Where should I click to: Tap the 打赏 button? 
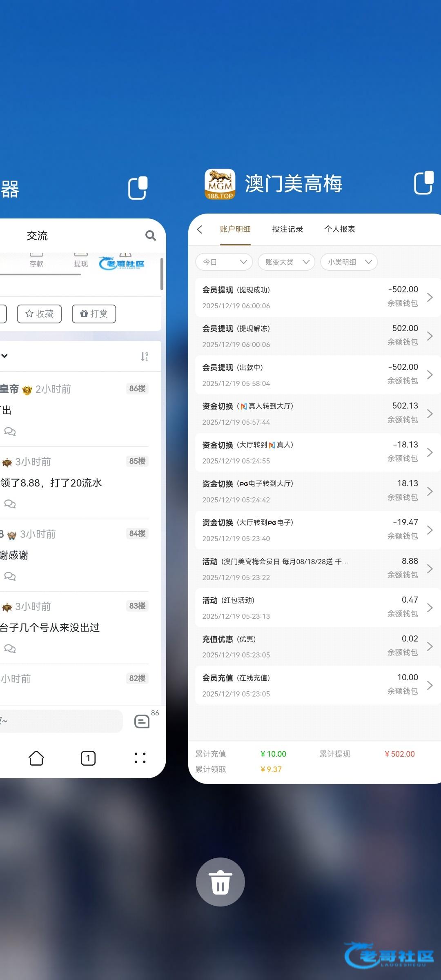click(x=94, y=314)
